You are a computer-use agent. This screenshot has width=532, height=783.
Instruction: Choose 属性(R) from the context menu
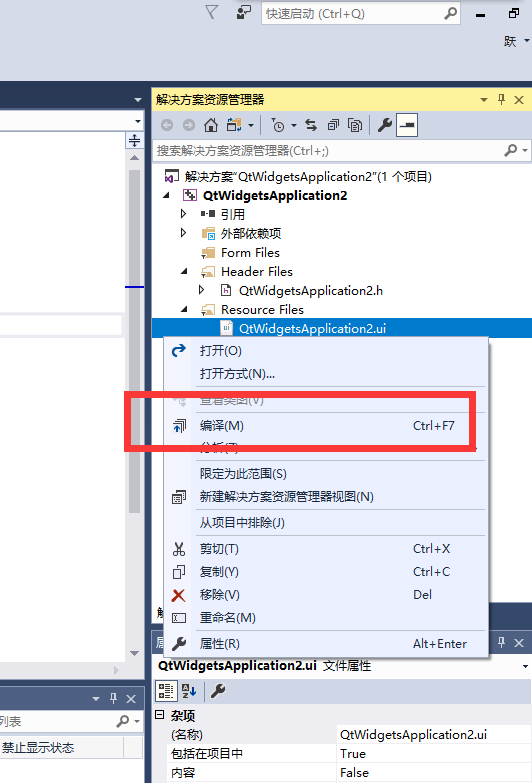326,644
